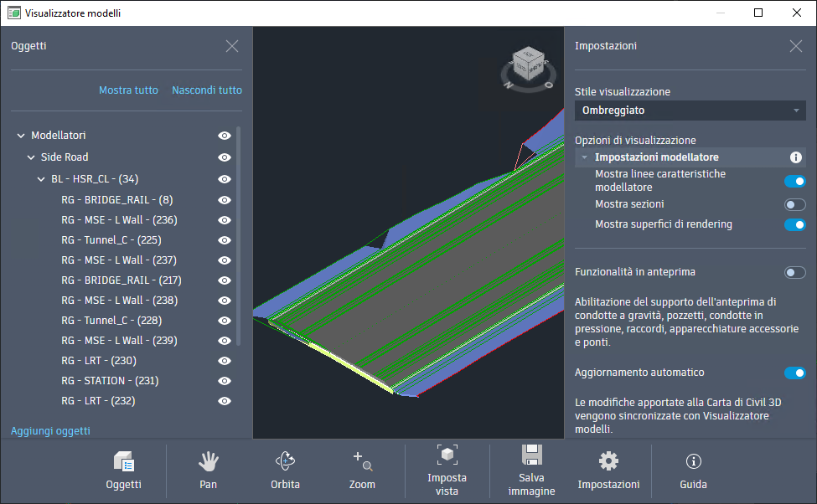
Task: Collapse the Side Road tree node
Action: point(31,157)
